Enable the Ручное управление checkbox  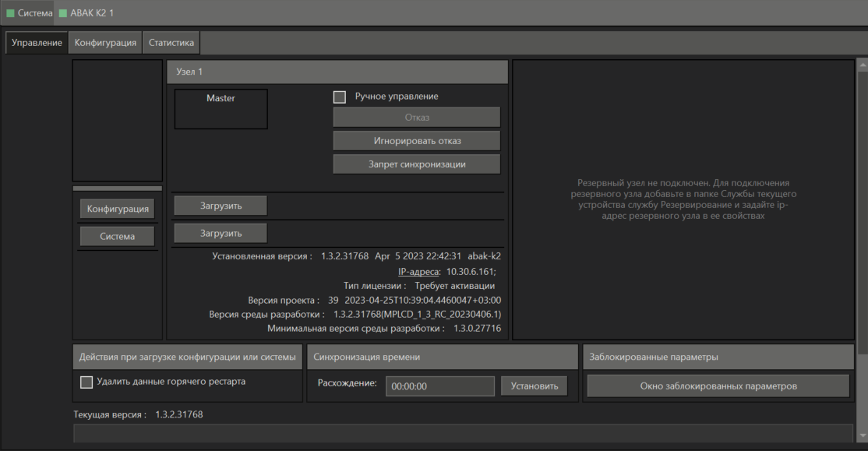point(340,97)
